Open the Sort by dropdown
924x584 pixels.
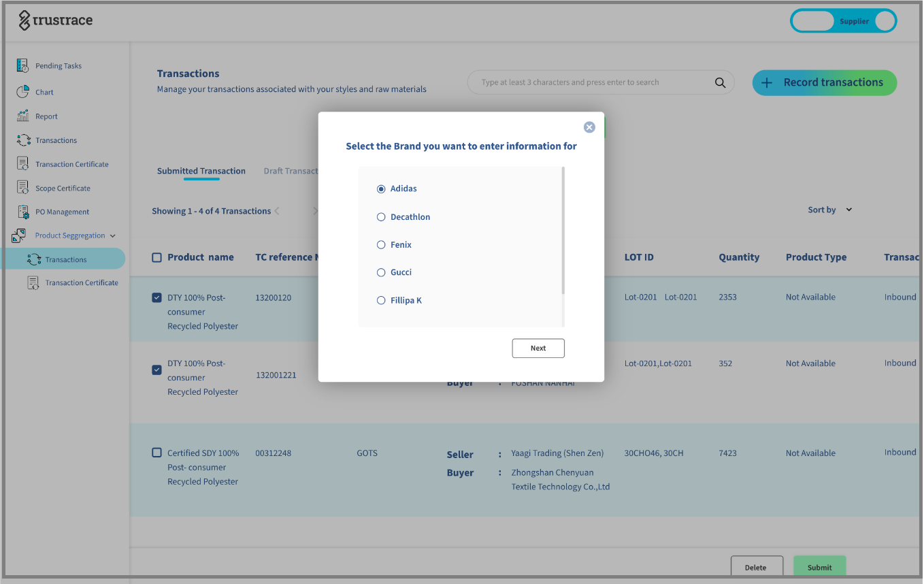[829, 210]
